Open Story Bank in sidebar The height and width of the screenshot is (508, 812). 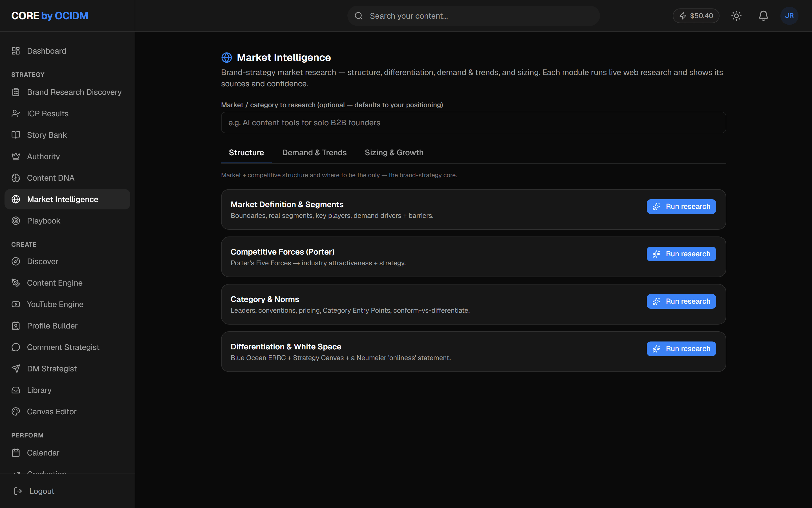(67, 135)
